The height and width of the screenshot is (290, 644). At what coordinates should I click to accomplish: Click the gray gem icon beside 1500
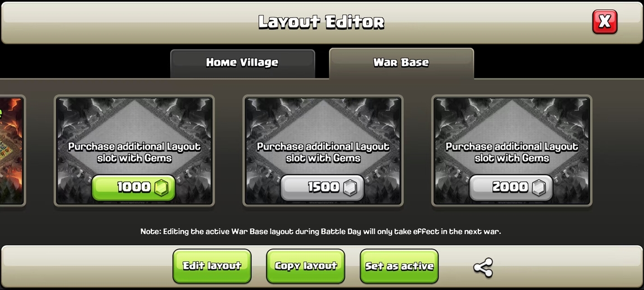[x=349, y=188]
